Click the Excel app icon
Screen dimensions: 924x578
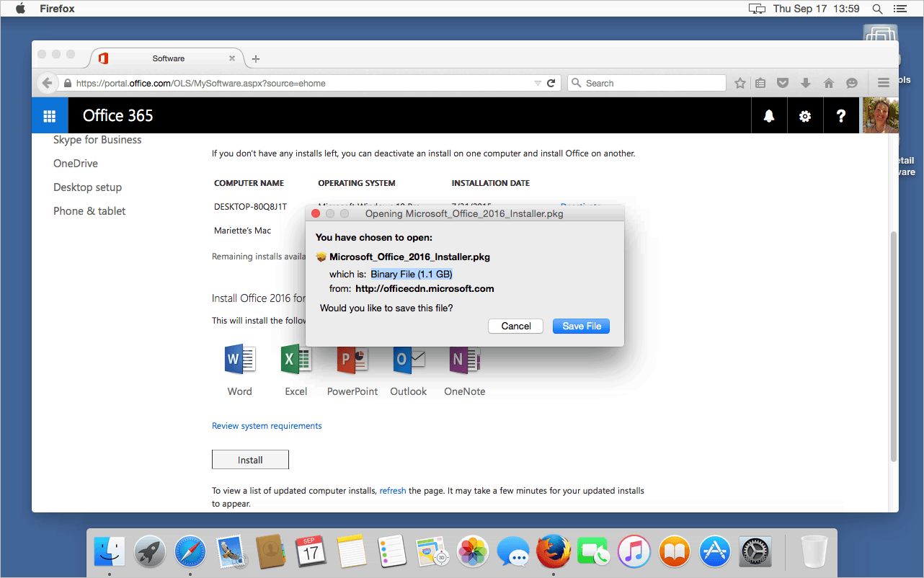(296, 360)
